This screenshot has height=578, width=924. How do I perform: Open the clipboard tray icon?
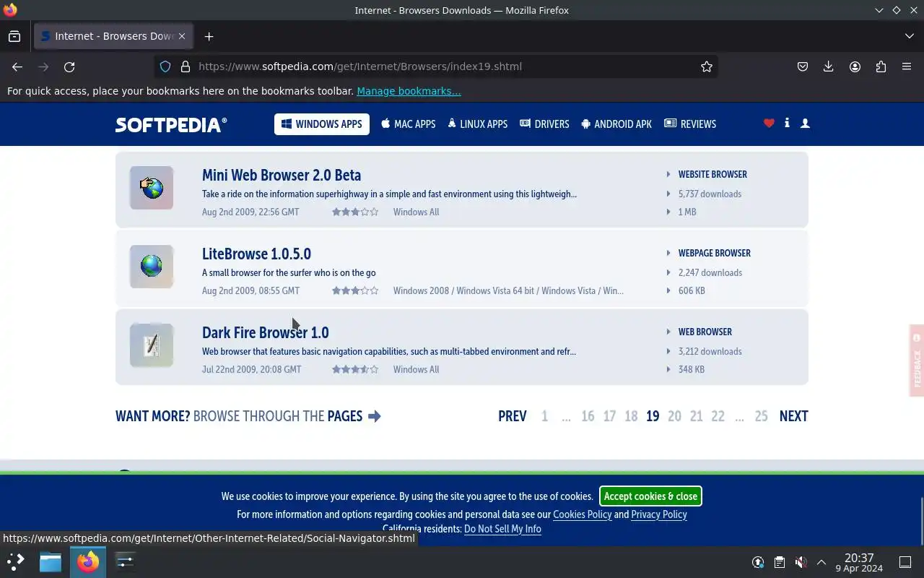click(780, 562)
